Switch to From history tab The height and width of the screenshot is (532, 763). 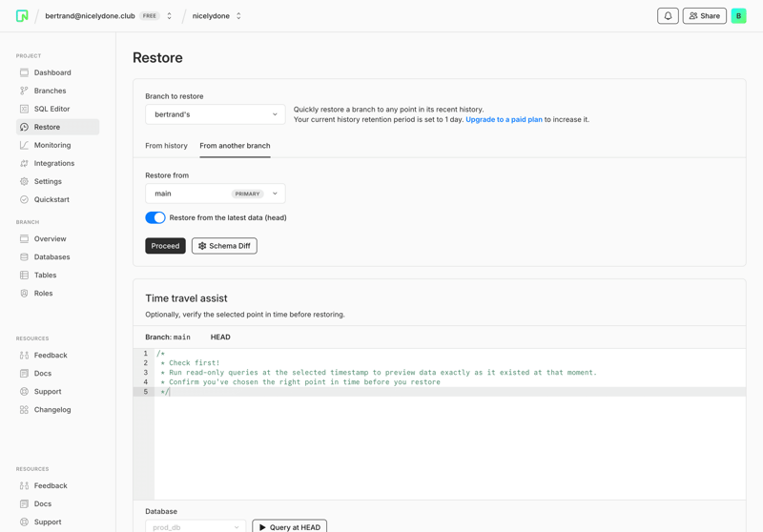point(166,146)
